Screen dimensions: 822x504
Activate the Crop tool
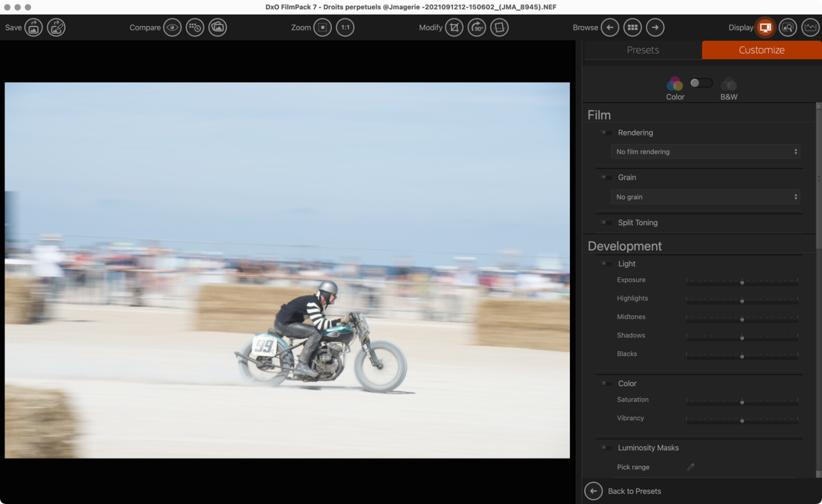point(454,27)
